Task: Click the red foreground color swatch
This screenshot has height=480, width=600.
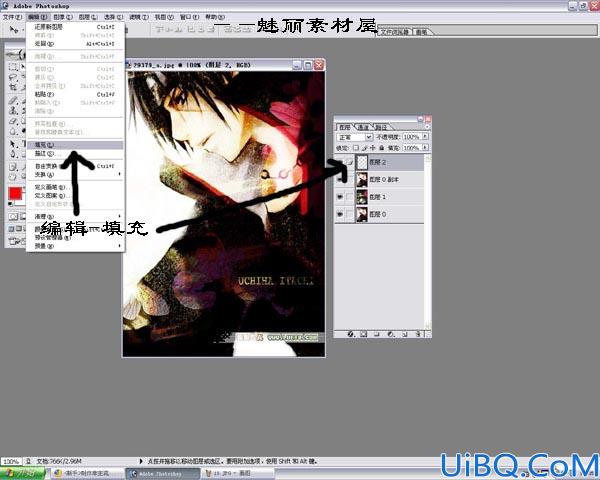Action: [15, 194]
